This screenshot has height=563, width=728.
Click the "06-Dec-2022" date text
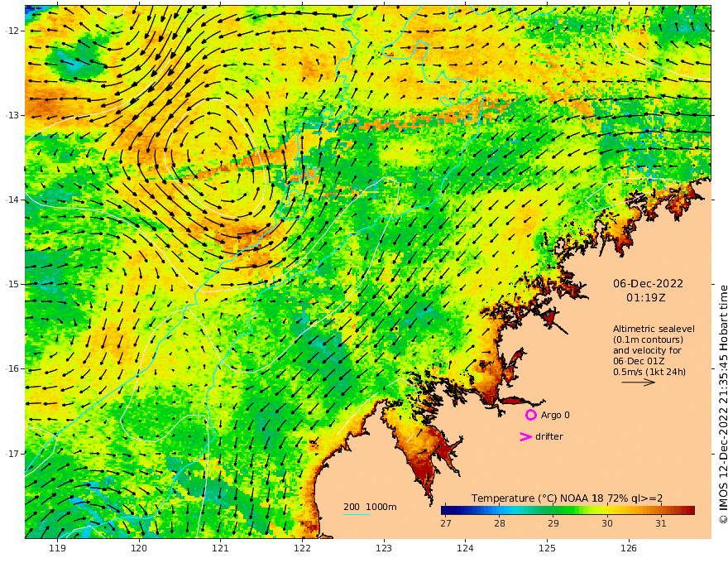[x=648, y=283]
